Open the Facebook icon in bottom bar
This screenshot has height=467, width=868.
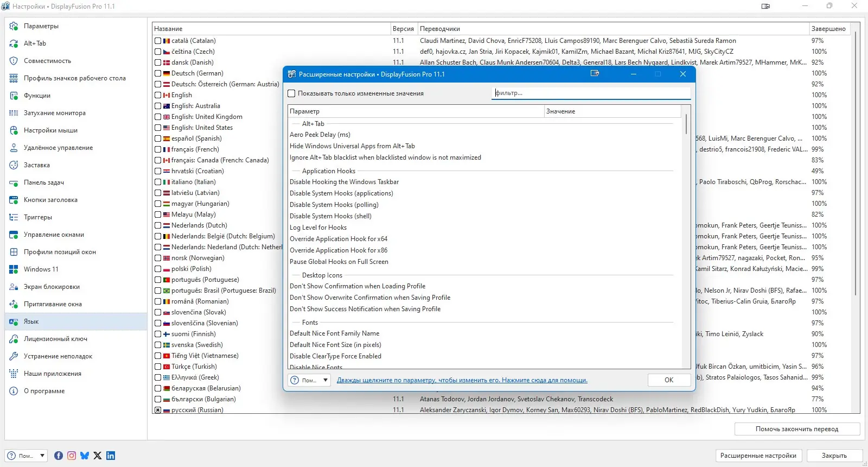click(x=59, y=456)
